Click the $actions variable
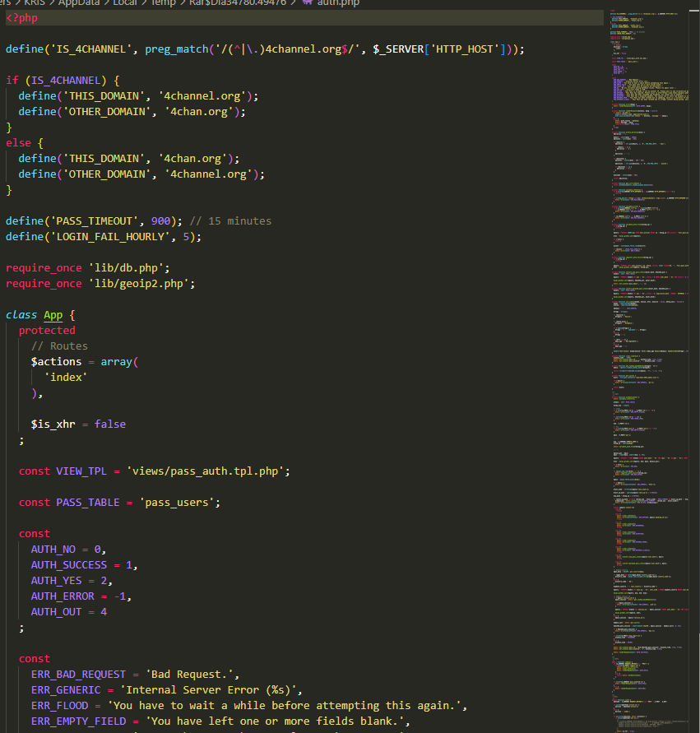The image size is (700, 733). pos(56,361)
